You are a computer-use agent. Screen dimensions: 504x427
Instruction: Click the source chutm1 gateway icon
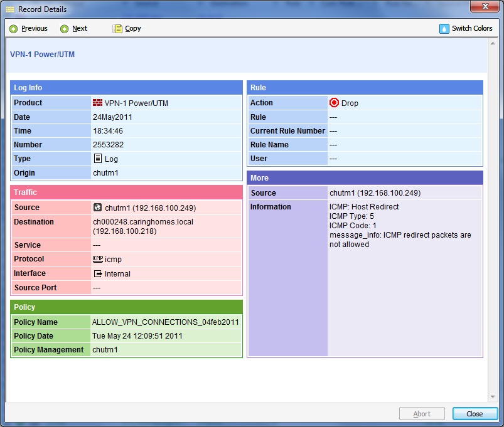point(97,208)
